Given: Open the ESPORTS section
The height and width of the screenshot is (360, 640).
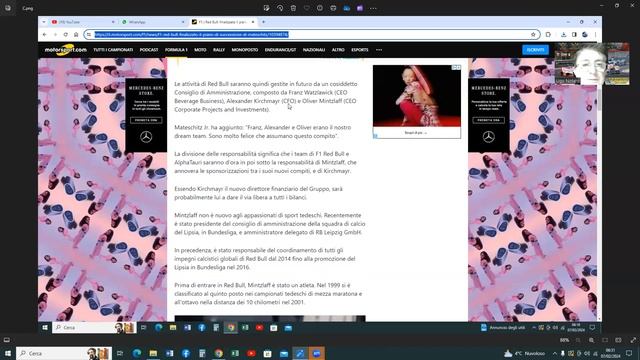Looking at the screenshot, I should tap(360, 50).
